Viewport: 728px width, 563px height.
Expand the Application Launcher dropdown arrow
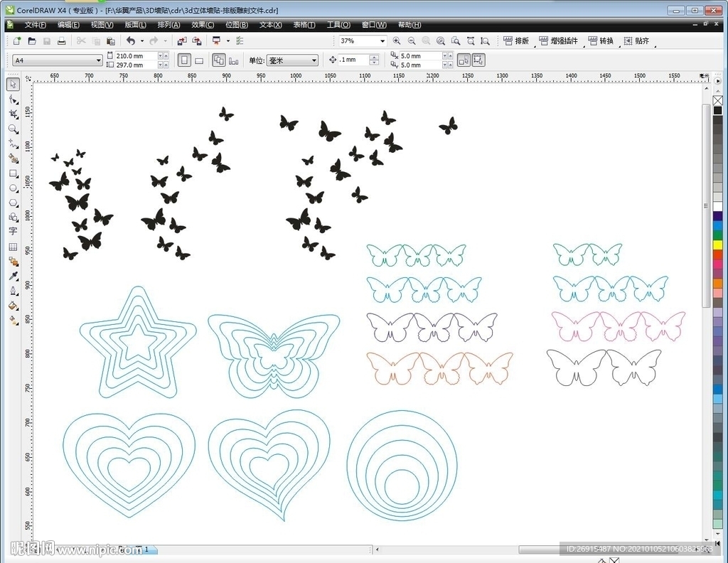(228, 41)
